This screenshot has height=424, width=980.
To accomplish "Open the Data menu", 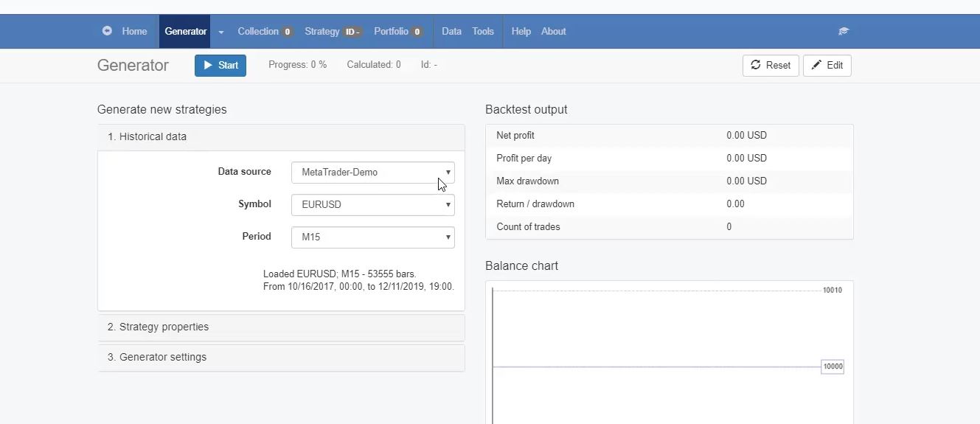I will coord(451,32).
